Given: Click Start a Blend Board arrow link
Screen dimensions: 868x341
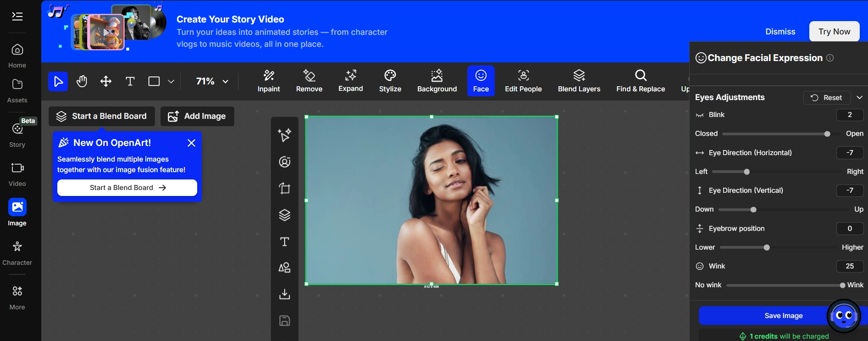Looking at the screenshot, I should (x=127, y=187).
